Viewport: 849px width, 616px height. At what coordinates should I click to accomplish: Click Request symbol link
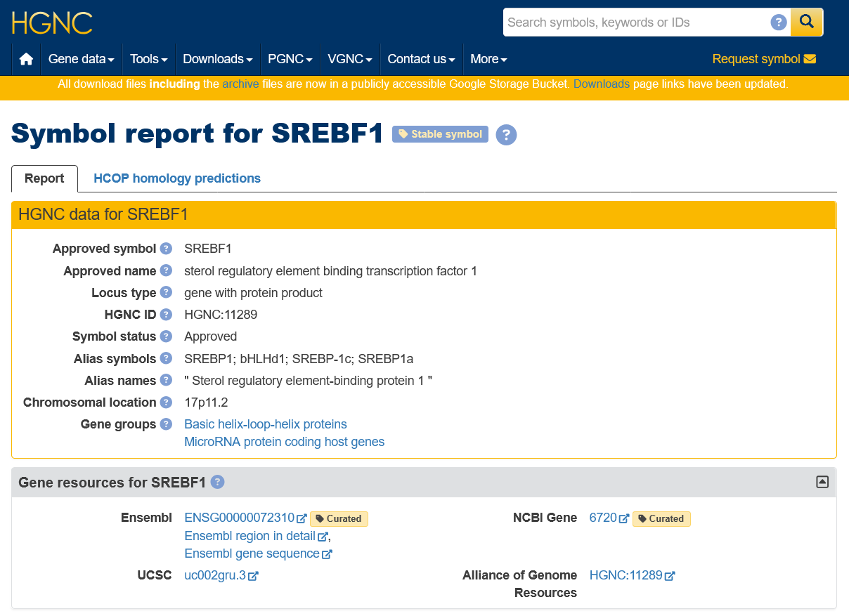[764, 59]
